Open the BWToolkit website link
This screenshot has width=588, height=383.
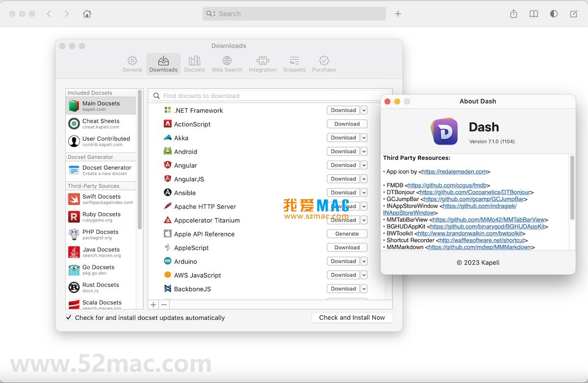click(x=470, y=233)
